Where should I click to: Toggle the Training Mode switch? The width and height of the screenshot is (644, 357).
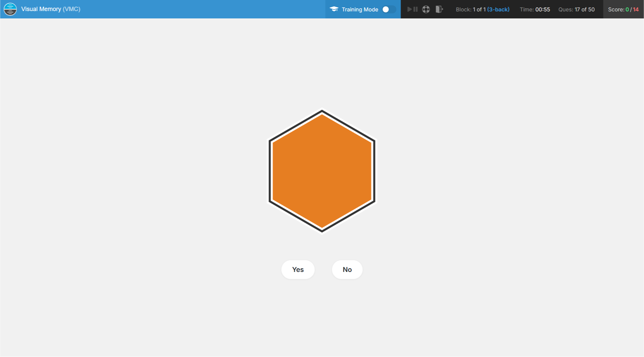(388, 9)
